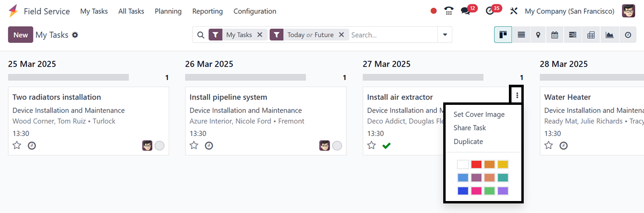Expand the search options dropdown arrow
The width and height of the screenshot is (644, 213).
[x=445, y=35]
